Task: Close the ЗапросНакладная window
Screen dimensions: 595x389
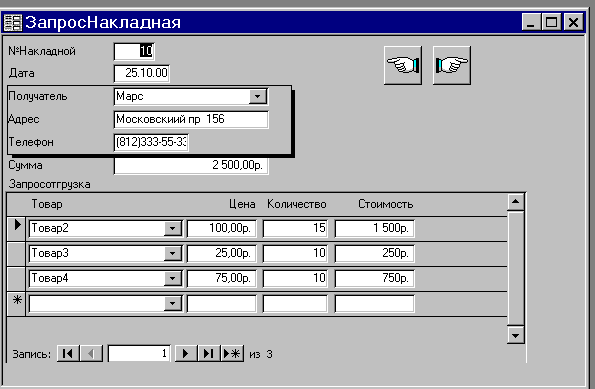Action: (573, 22)
